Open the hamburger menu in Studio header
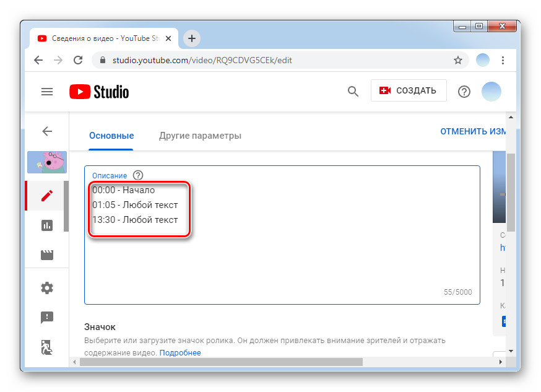This screenshot has width=541, height=392. (x=47, y=92)
